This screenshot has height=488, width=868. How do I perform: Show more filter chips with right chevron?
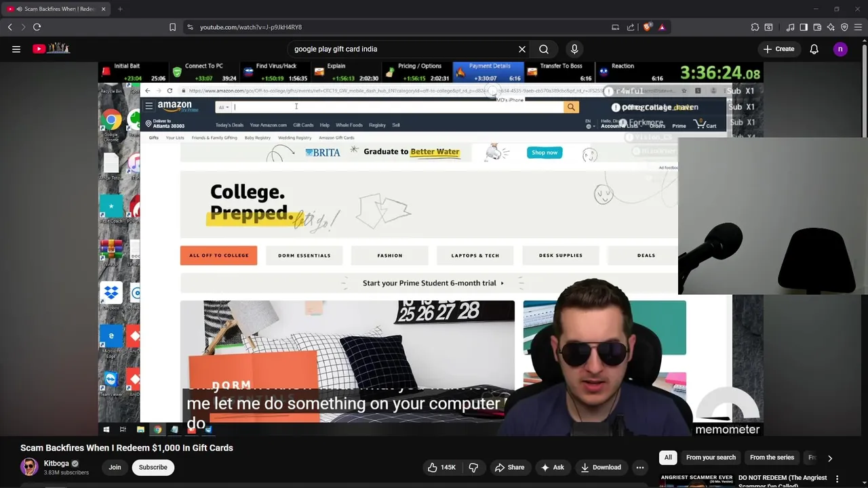(829, 458)
